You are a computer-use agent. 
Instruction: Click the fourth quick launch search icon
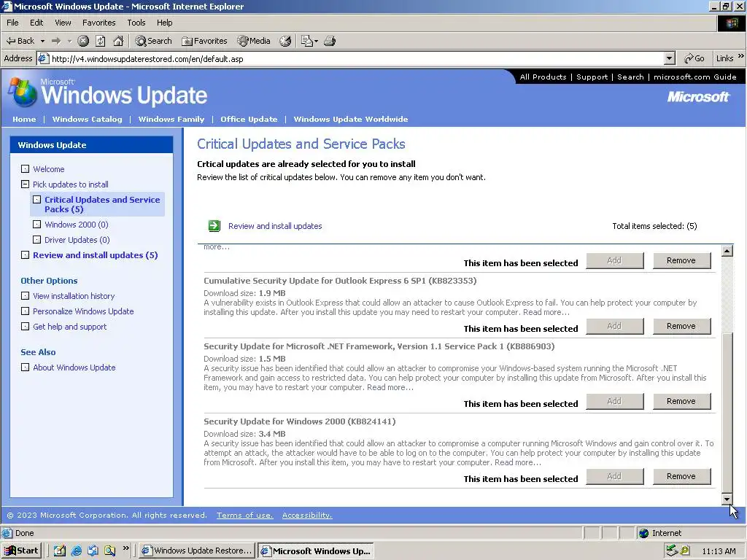109,551
